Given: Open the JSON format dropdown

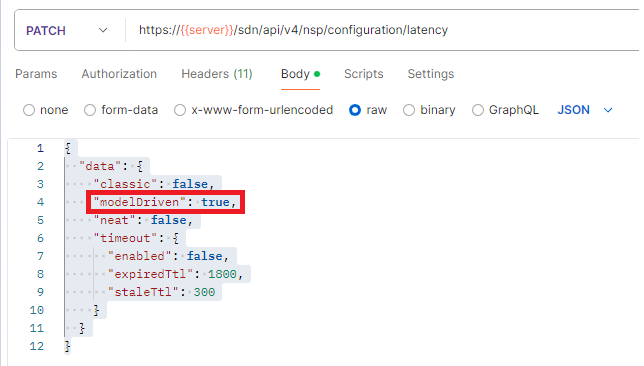Looking at the screenshot, I should (585, 110).
